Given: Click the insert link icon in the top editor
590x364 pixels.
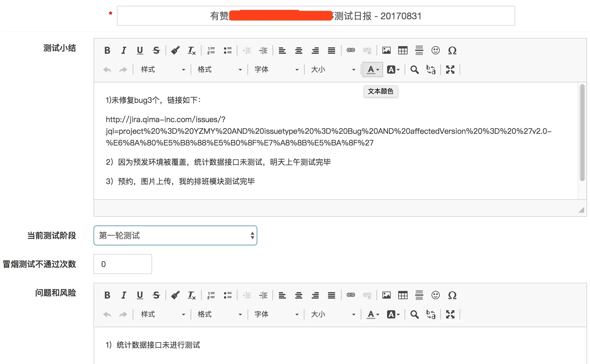Looking at the screenshot, I should [351, 51].
